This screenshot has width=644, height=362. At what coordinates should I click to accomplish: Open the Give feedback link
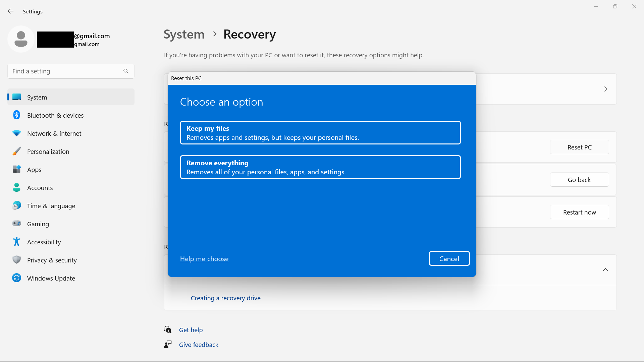[x=199, y=345]
